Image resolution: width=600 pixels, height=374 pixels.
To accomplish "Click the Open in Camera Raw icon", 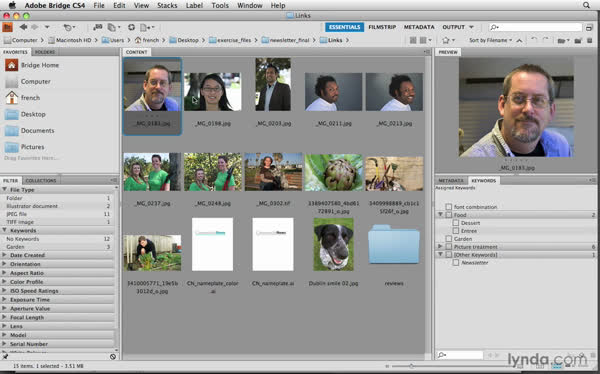I will click(131, 27).
